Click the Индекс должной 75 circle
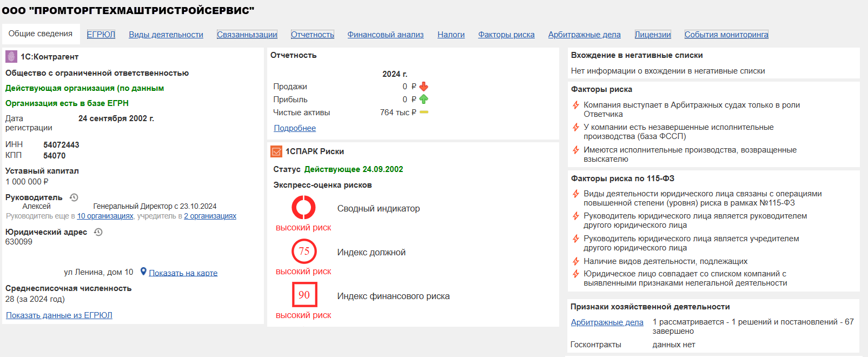 pyautogui.click(x=304, y=251)
